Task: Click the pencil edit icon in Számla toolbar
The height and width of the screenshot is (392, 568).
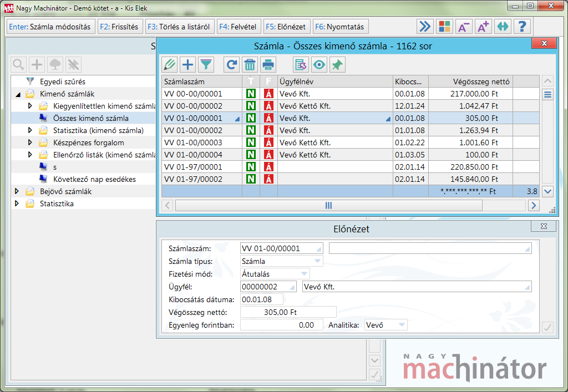Action: [x=170, y=65]
